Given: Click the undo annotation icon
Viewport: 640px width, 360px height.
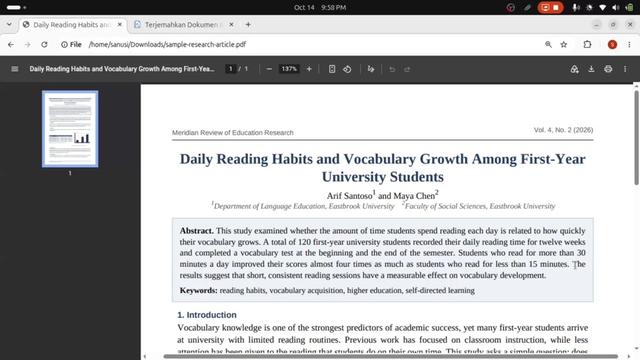Looking at the screenshot, I should pyautogui.click(x=392, y=69).
